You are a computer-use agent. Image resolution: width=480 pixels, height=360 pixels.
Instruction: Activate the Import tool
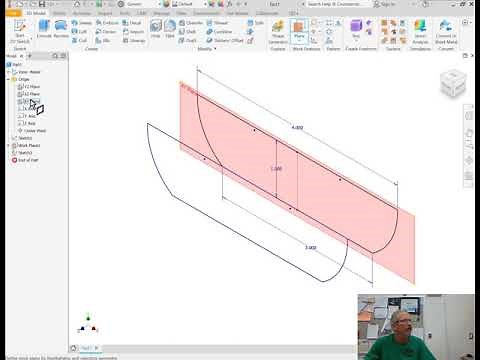click(x=133, y=31)
